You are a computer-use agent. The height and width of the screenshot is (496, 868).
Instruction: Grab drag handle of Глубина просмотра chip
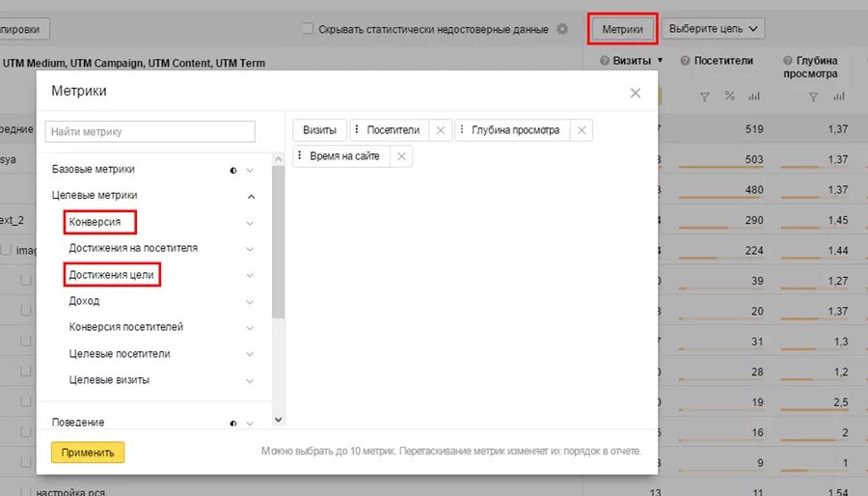point(462,129)
